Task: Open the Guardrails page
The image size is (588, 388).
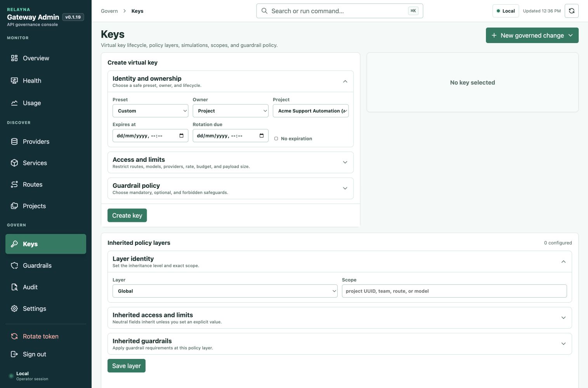Action: click(x=46, y=266)
